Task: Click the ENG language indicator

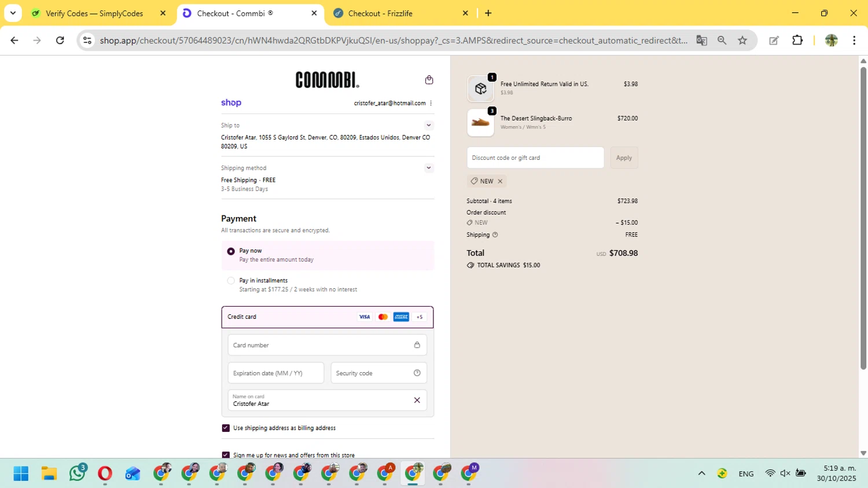Action: (x=746, y=474)
